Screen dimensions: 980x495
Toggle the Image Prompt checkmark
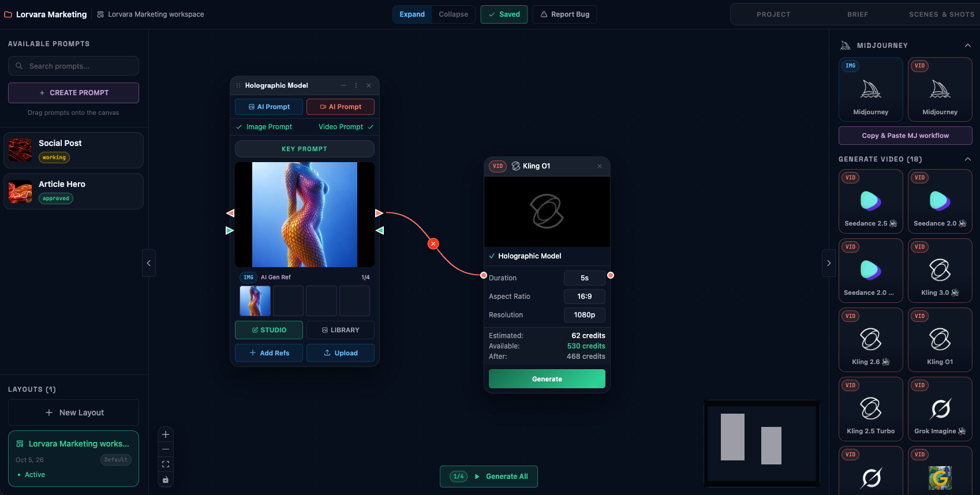pos(239,127)
